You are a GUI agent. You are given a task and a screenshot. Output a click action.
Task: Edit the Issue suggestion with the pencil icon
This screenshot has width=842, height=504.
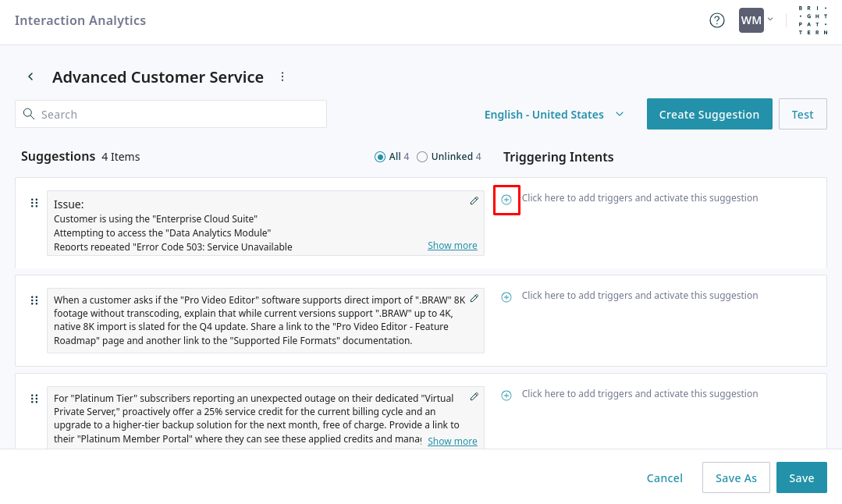click(474, 201)
